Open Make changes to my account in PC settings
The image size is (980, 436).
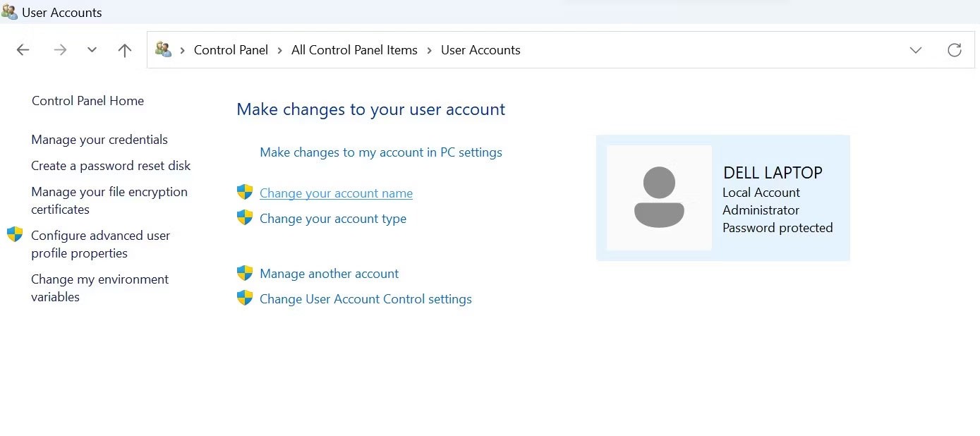point(381,152)
